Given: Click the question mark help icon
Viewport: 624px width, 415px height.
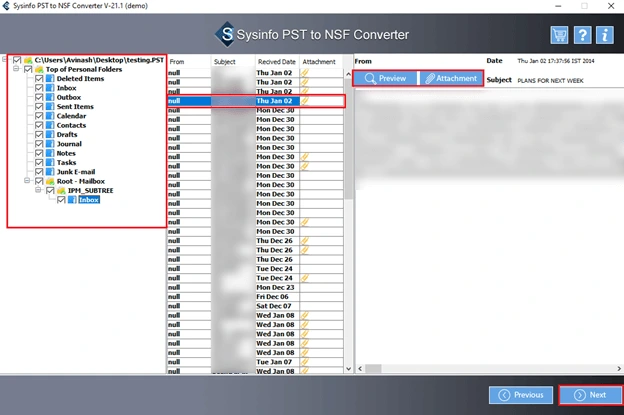Looking at the screenshot, I should pos(582,35).
